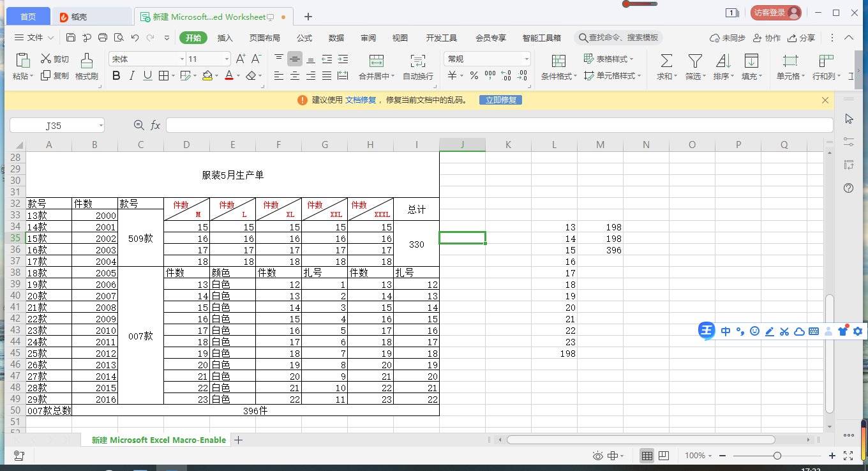Click the 协作 (Collaborate) button
The image size is (868, 471).
coord(767,38)
